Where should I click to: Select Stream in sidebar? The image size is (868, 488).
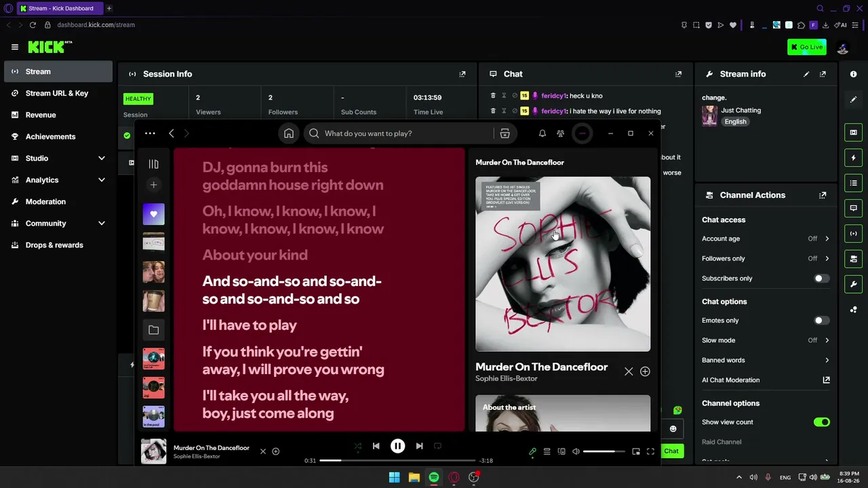(58, 71)
